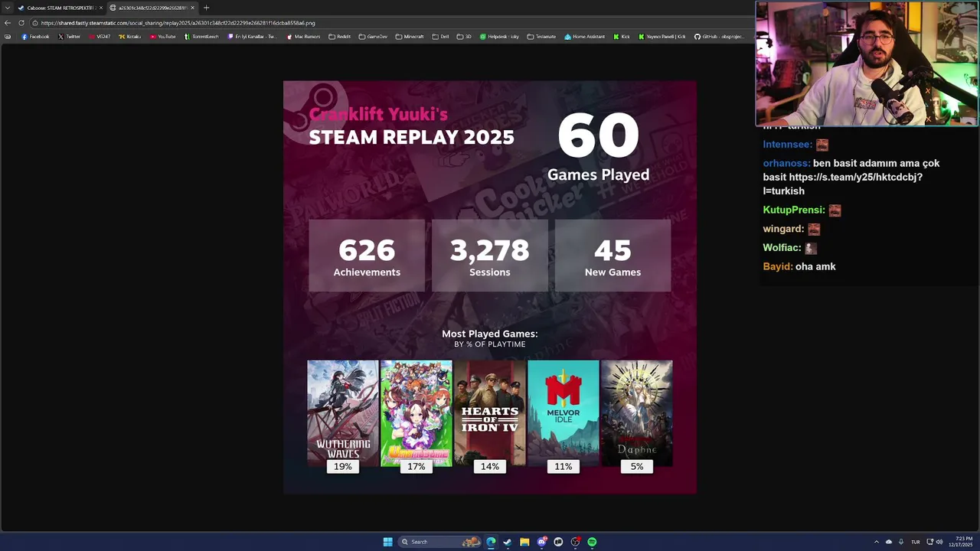Open the clock showing 7:23 PM
This screenshot has height=551, width=980.
961,542
